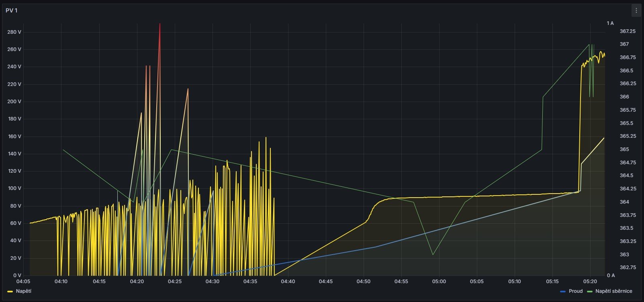Click the 100 V left axis label
This screenshot has width=644, height=302.
(x=14, y=188)
